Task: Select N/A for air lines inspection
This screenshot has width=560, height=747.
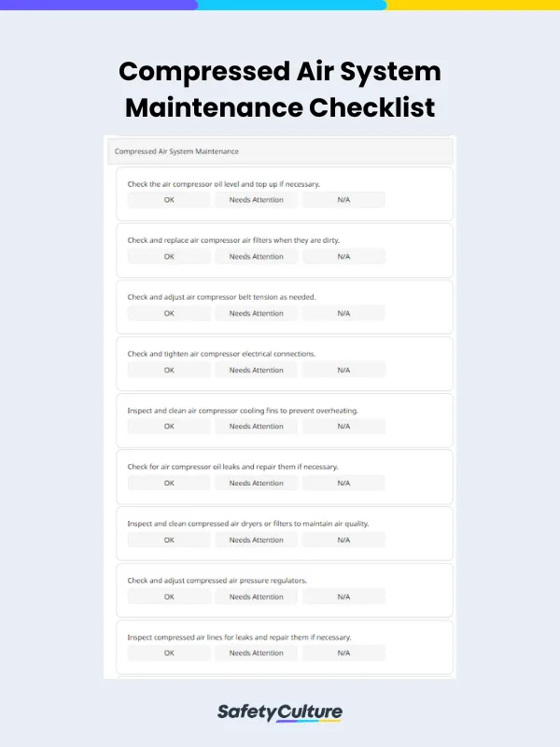Action: coord(343,653)
